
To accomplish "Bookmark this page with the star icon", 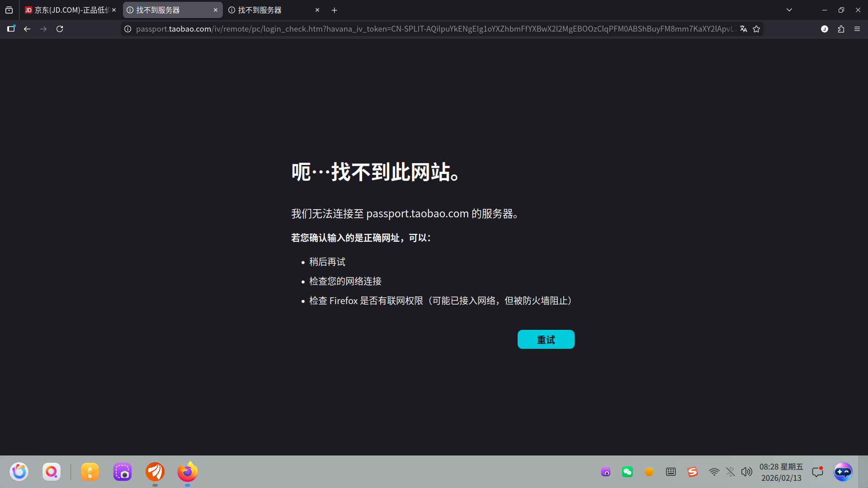I will (756, 29).
